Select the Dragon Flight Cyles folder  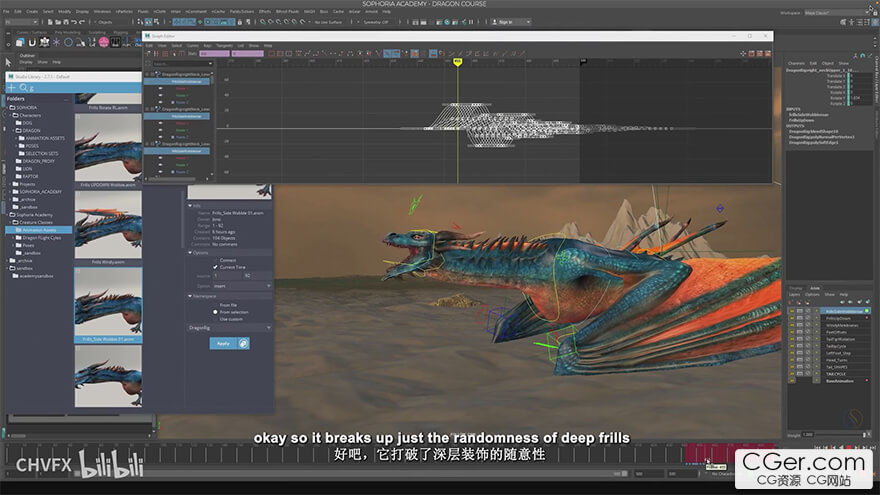(42, 237)
